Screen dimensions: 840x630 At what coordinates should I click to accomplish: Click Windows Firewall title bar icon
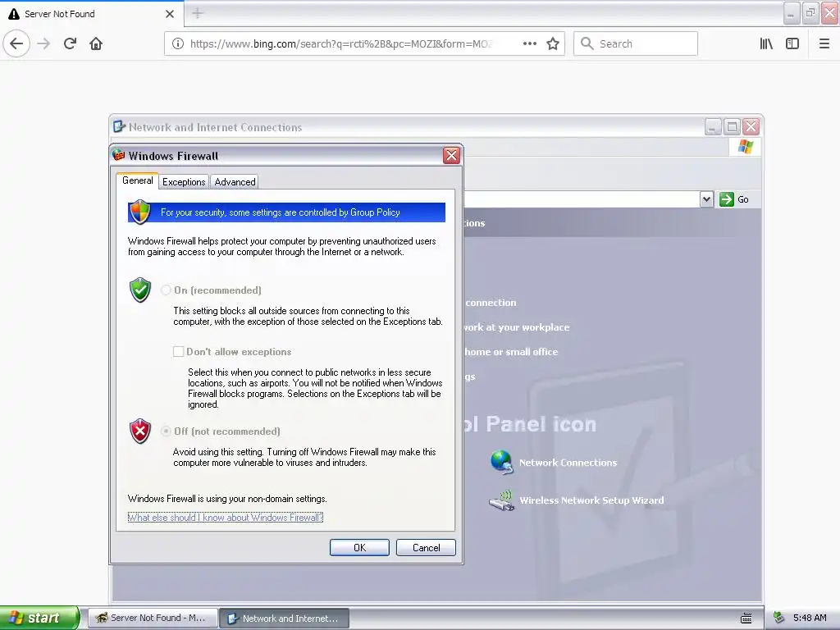click(x=118, y=155)
